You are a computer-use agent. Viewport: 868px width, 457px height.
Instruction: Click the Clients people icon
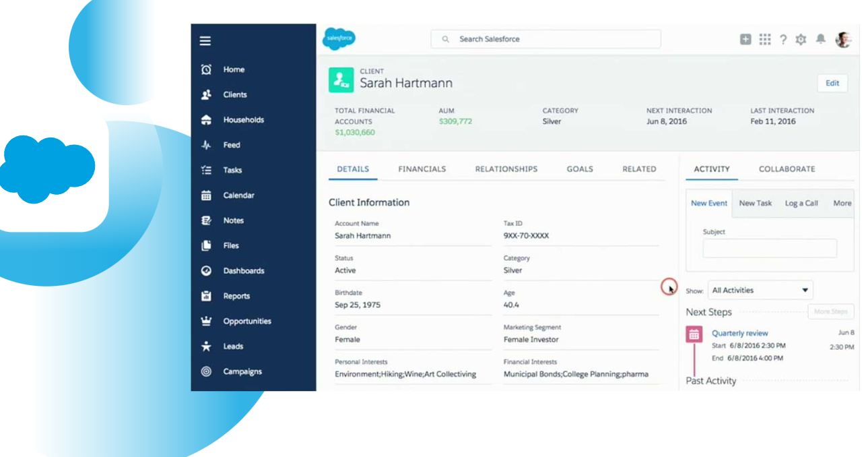[206, 95]
